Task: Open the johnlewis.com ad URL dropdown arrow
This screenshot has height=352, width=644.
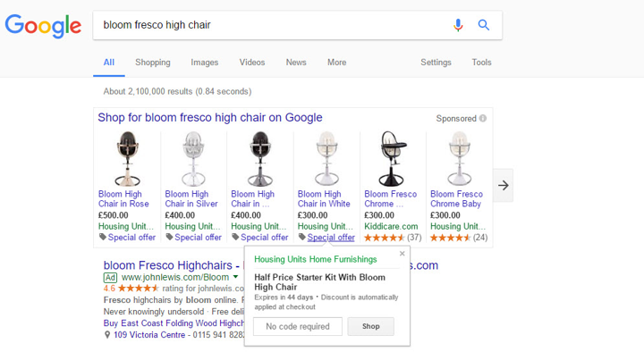Action: (235, 277)
